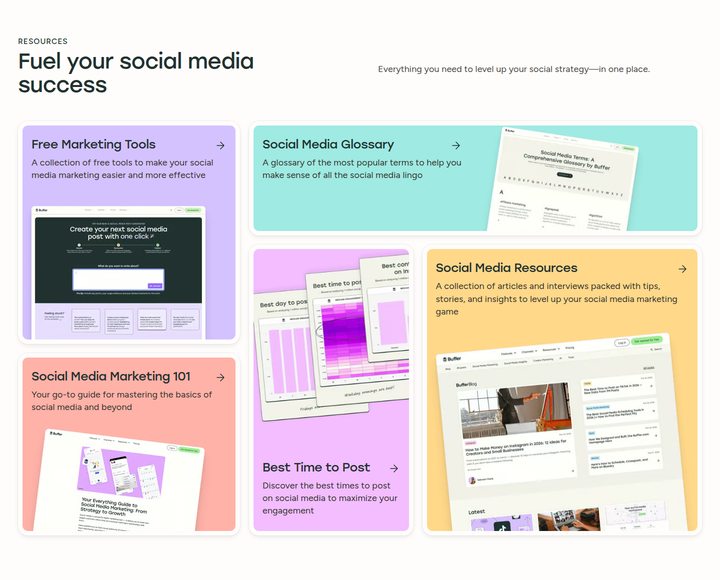Click the Buffer blog preview in Social Media Resources
The image size is (720, 580).
coord(562,432)
